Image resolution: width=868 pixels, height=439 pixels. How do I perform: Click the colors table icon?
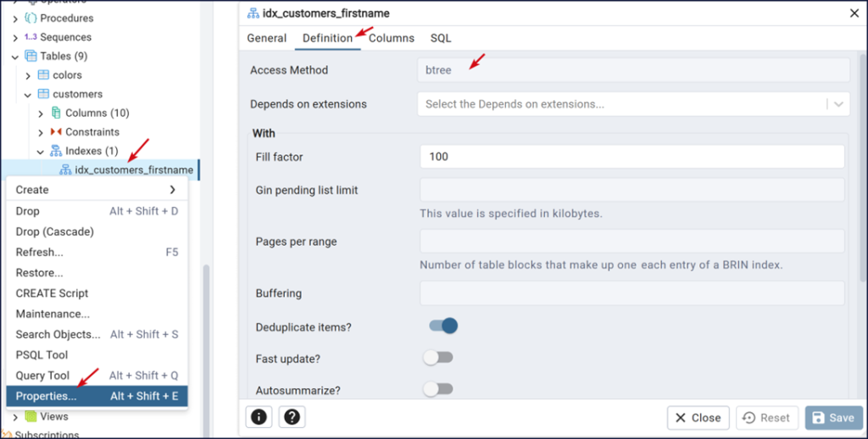click(44, 75)
